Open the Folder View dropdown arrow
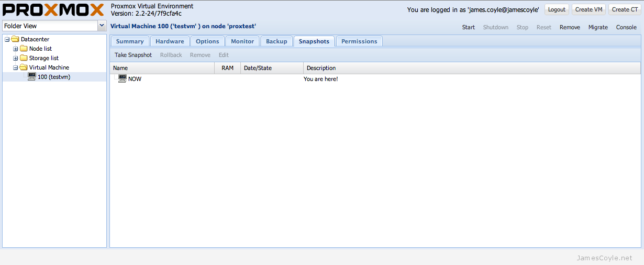 tap(102, 26)
